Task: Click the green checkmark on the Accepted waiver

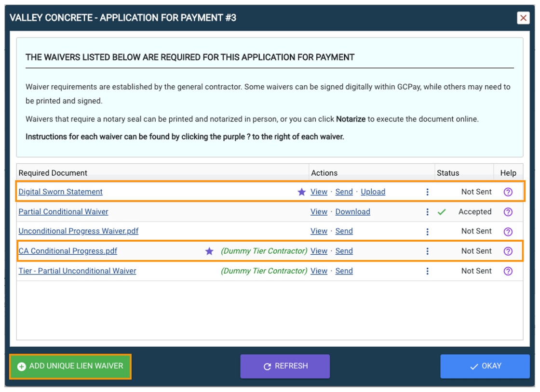Action: [442, 211]
